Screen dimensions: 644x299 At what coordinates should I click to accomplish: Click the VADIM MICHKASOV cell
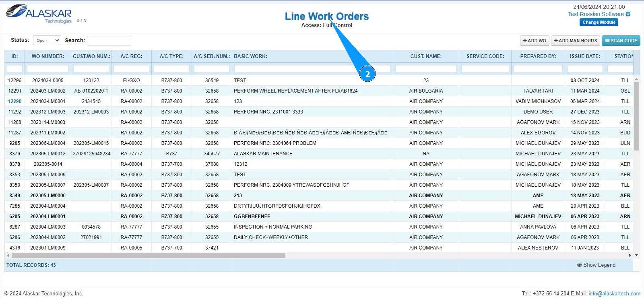coord(538,101)
